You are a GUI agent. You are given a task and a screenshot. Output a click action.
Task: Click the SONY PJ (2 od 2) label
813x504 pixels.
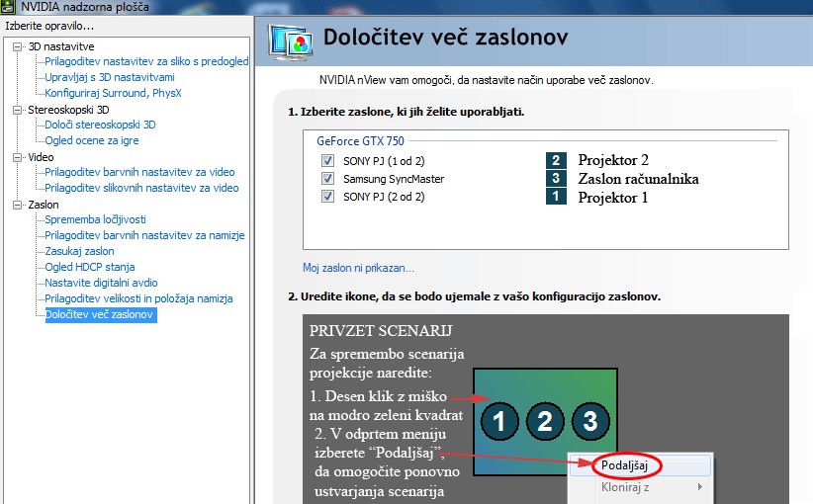click(x=384, y=197)
